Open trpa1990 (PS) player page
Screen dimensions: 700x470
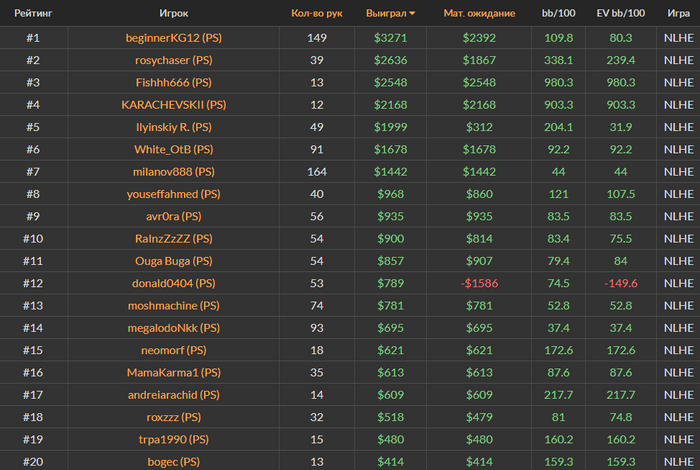(173, 439)
